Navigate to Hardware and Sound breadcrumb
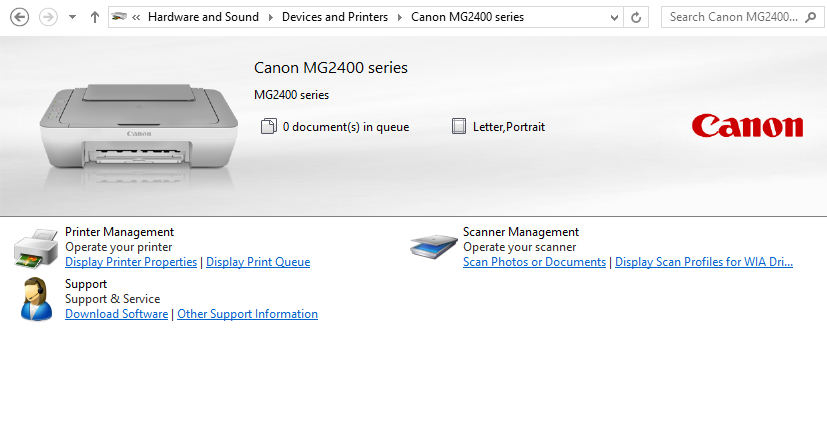 203,17
